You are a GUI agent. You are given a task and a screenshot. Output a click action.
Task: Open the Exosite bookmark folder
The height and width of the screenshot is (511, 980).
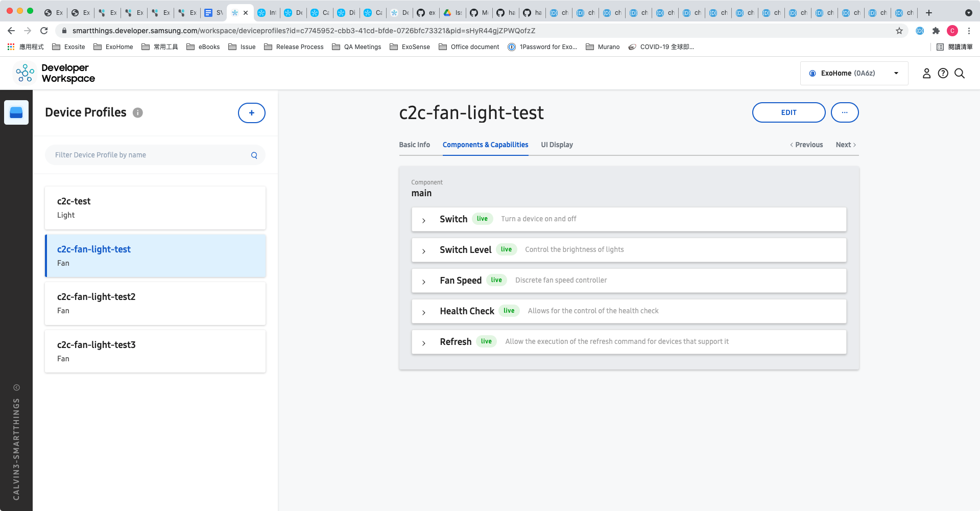(x=69, y=47)
